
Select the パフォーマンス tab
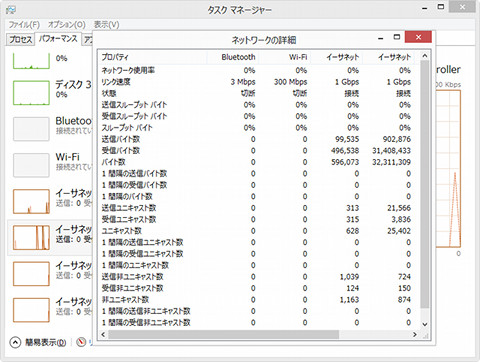click(58, 39)
